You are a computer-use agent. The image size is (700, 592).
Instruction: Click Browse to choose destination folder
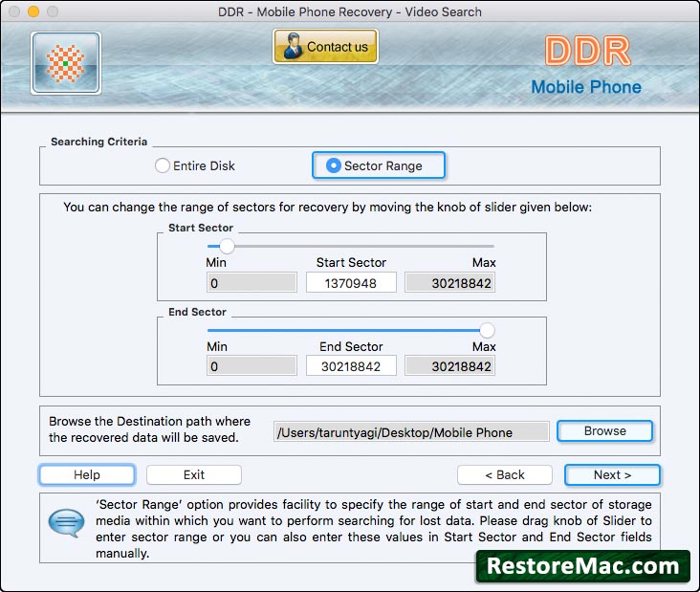coord(605,430)
